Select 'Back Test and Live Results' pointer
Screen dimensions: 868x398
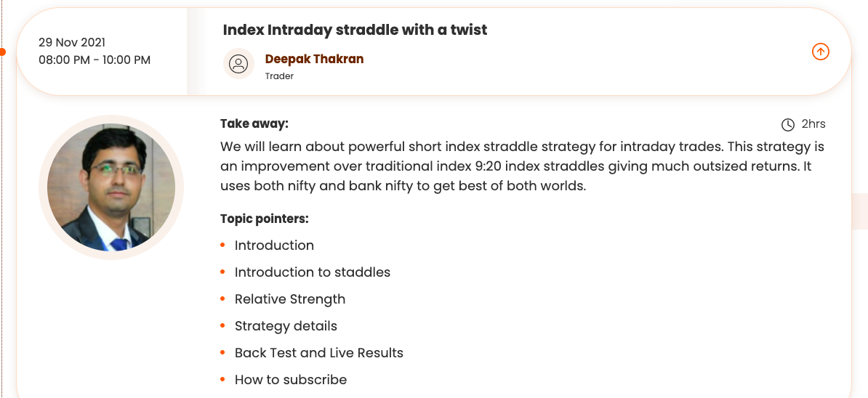[x=318, y=353]
